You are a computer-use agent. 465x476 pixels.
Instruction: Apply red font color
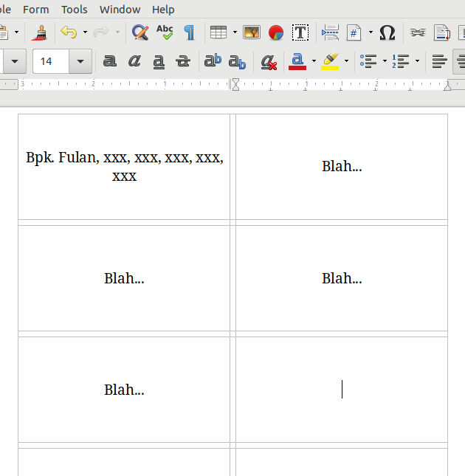pos(297,61)
